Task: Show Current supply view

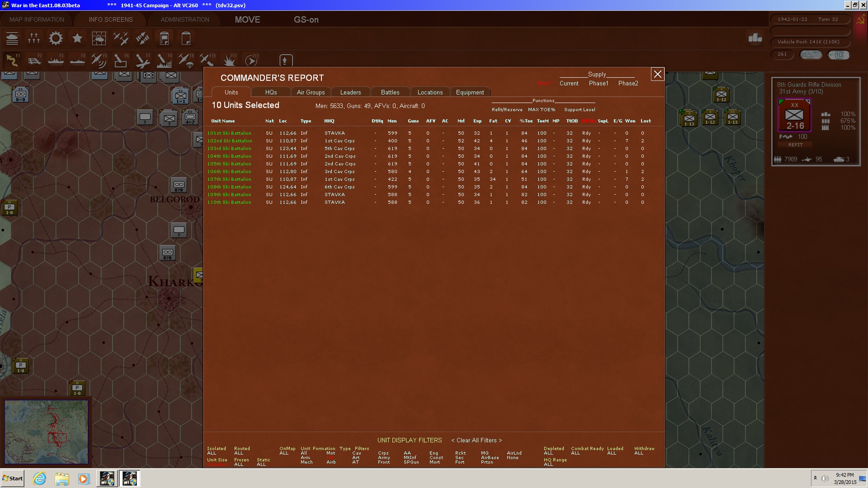Action: pyautogui.click(x=569, y=84)
